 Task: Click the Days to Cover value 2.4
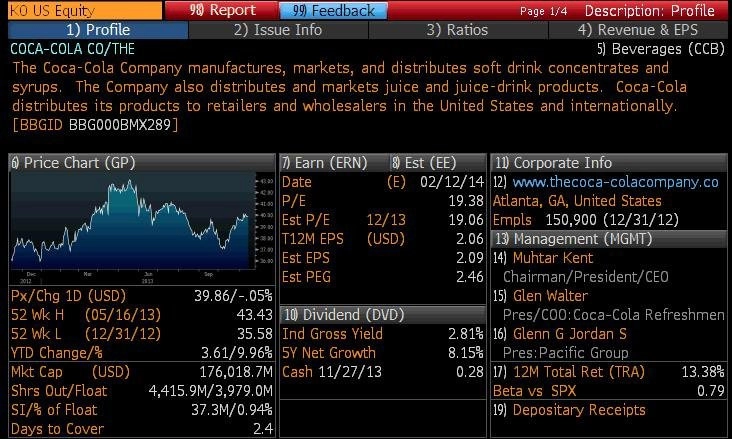[263, 429]
